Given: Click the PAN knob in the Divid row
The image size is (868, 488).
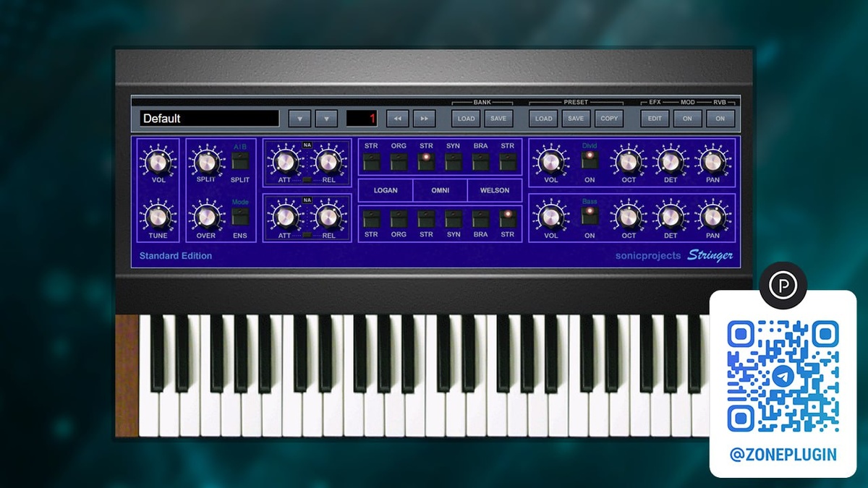Looking at the screenshot, I should pos(713,161).
